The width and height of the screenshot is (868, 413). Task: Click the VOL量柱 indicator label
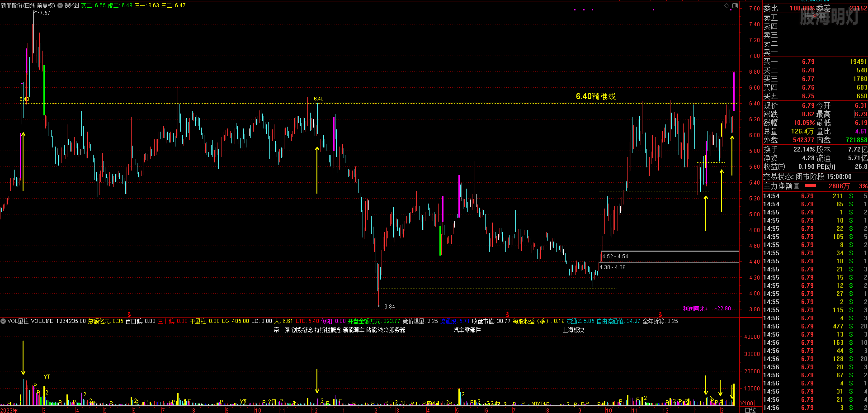(x=18, y=321)
